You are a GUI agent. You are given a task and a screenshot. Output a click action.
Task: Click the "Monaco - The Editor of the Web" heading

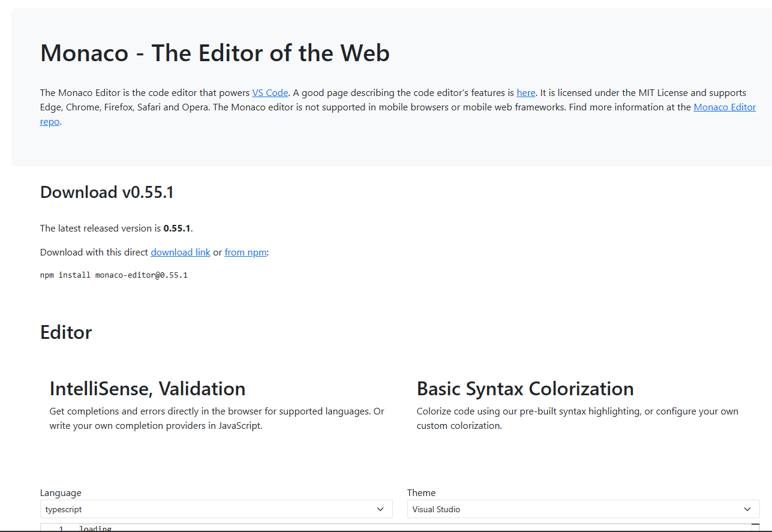tap(215, 53)
